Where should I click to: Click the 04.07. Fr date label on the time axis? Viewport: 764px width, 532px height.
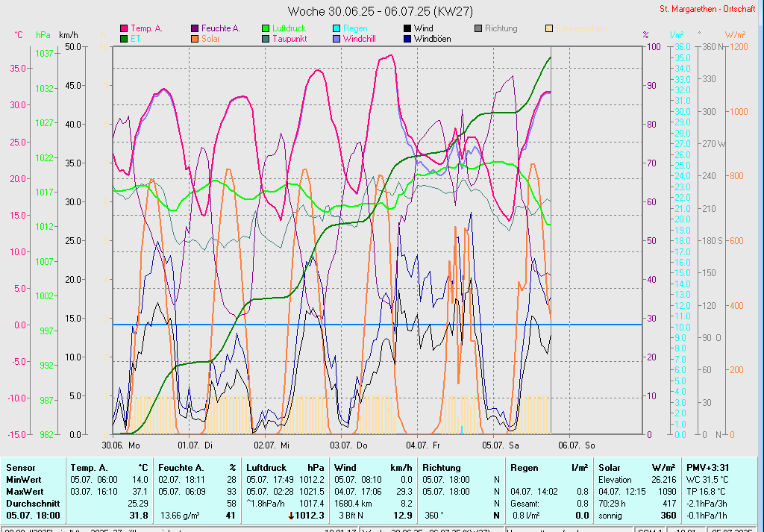pyautogui.click(x=423, y=445)
